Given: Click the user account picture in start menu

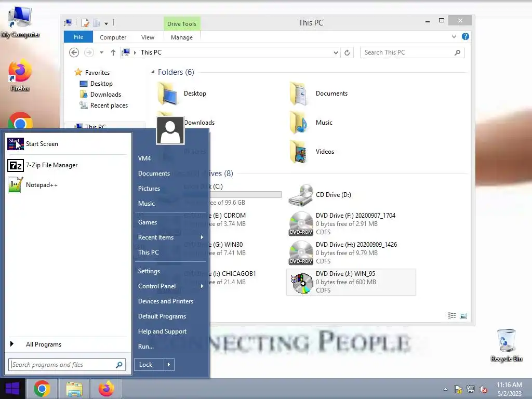Looking at the screenshot, I should [170, 130].
